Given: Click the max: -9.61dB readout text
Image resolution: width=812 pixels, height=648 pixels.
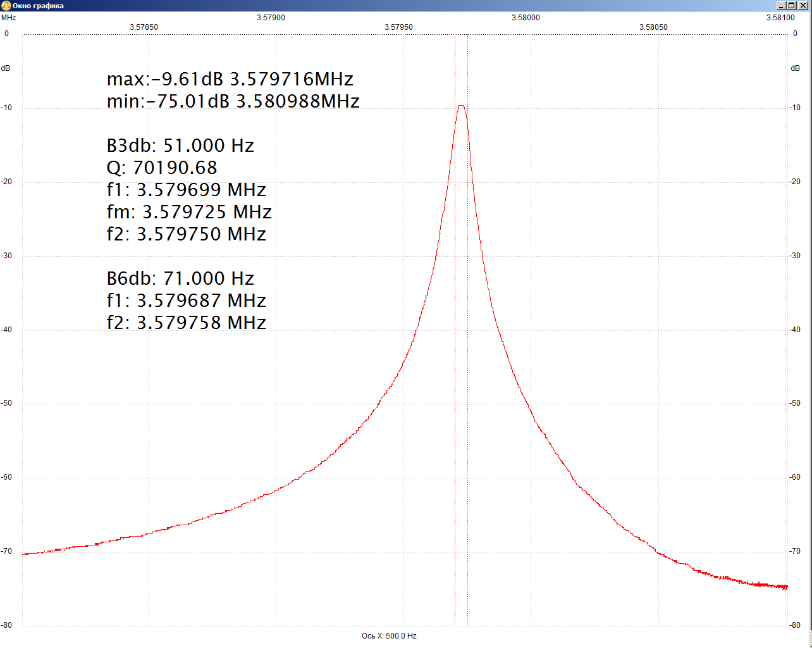Looking at the screenshot, I should 230,79.
